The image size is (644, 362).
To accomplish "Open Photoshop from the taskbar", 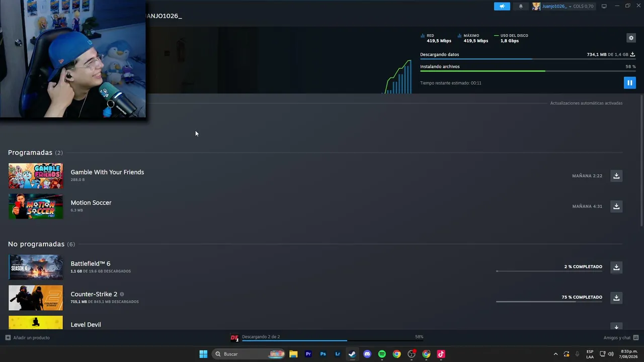I will (323, 354).
